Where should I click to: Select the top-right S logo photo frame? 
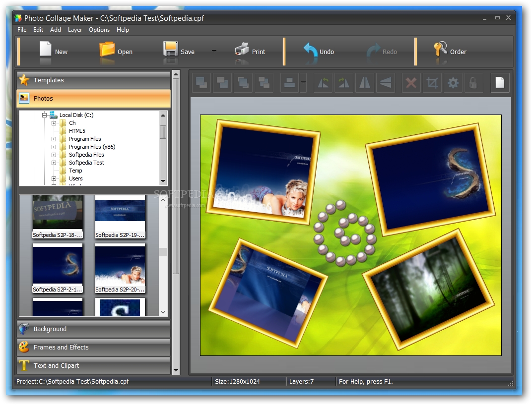pos(431,179)
